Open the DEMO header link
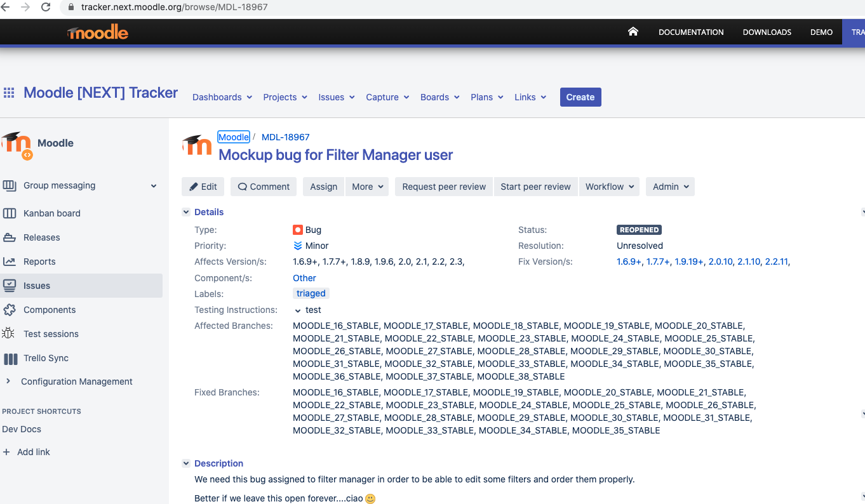The height and width of the screenshot is (504, 865). tap(821, 32)
